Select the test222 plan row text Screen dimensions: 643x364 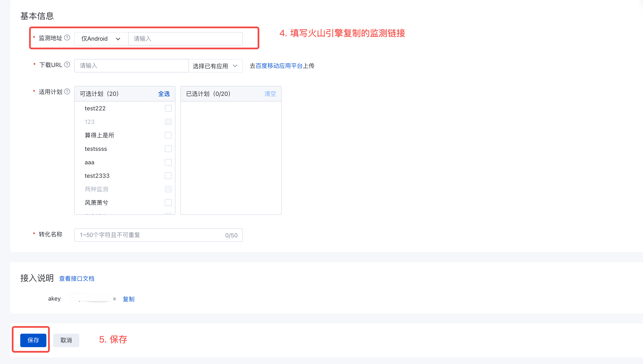[95, 108]
